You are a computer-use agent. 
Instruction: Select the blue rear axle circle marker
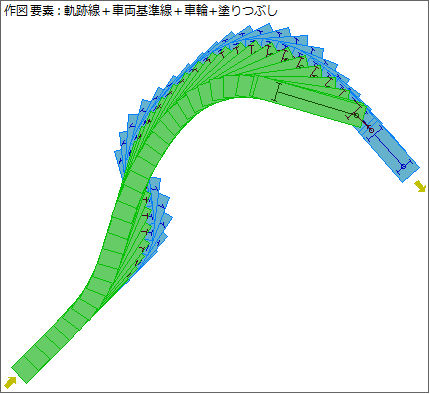[x=403, y=166]
